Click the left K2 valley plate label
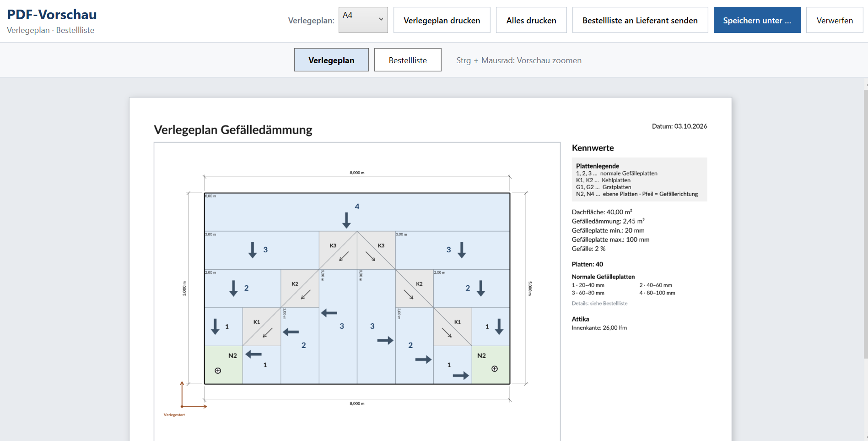Screen dimensions: 868x441 click(295, 284)
